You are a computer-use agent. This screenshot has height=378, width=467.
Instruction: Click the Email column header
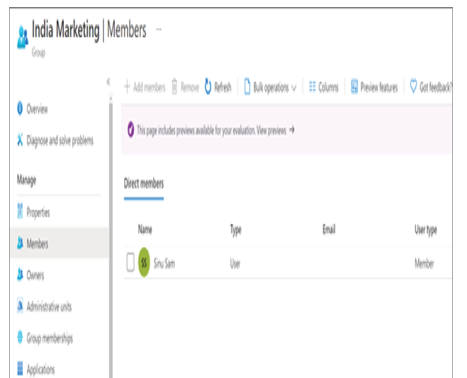pyautogui.click(x=329, y=229)
